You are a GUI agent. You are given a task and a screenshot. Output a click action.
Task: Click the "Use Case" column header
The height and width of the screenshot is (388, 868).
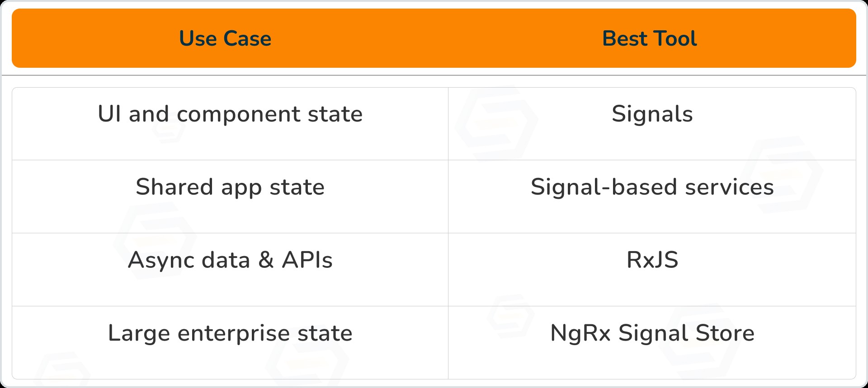coord(225,38)
